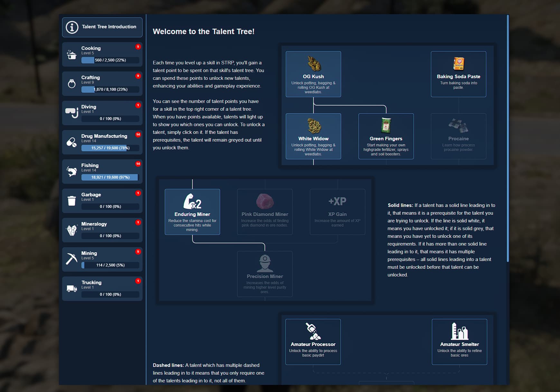
Task: Click the Crafting ring icon
Action: coord(71,84)
